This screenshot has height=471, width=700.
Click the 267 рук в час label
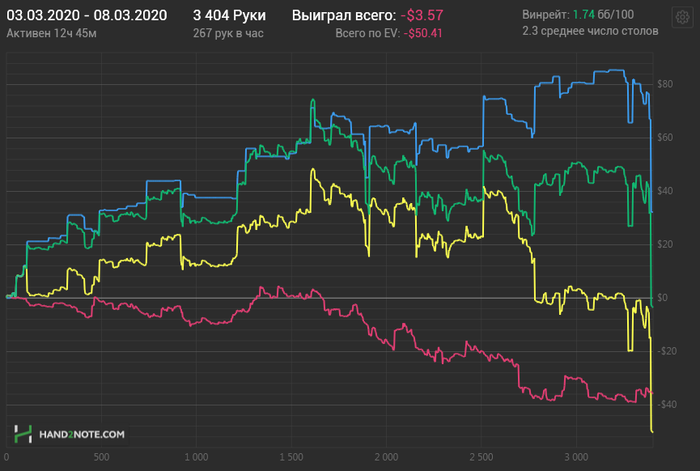pos(228,33)
